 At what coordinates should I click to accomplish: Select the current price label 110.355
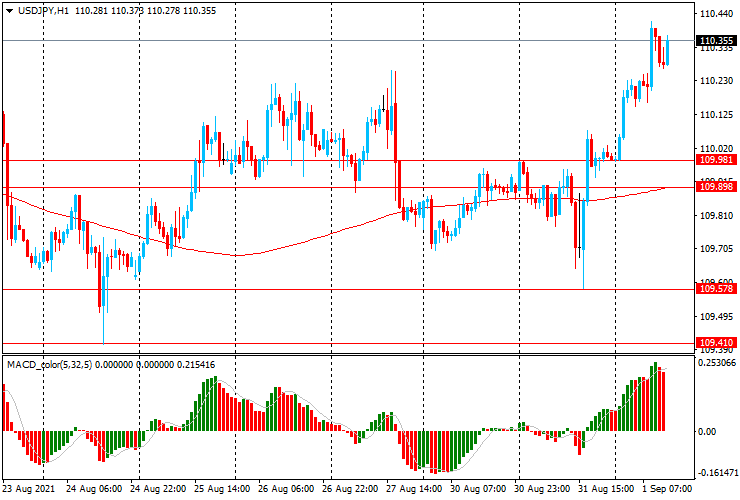pyautogui.click(x=716, y=41)
